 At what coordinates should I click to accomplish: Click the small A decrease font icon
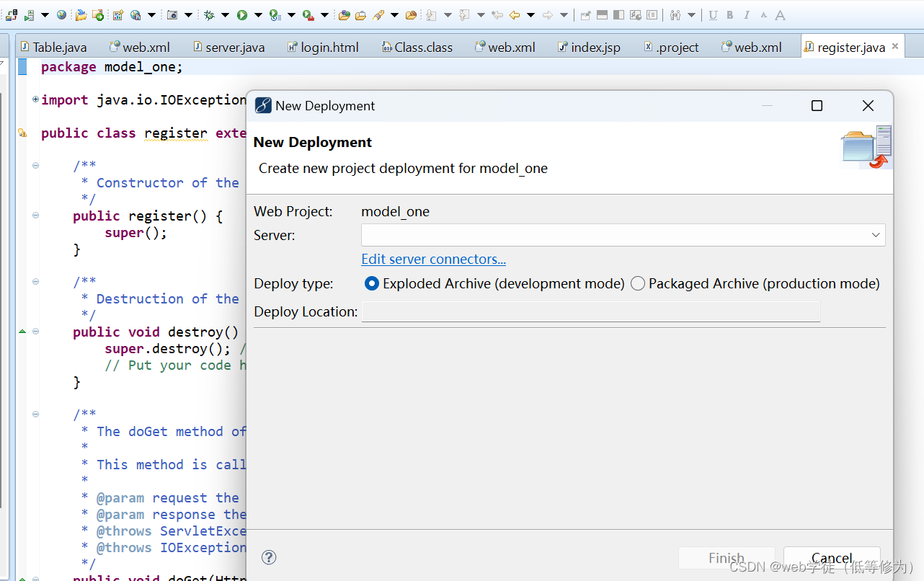pos(763,15)
